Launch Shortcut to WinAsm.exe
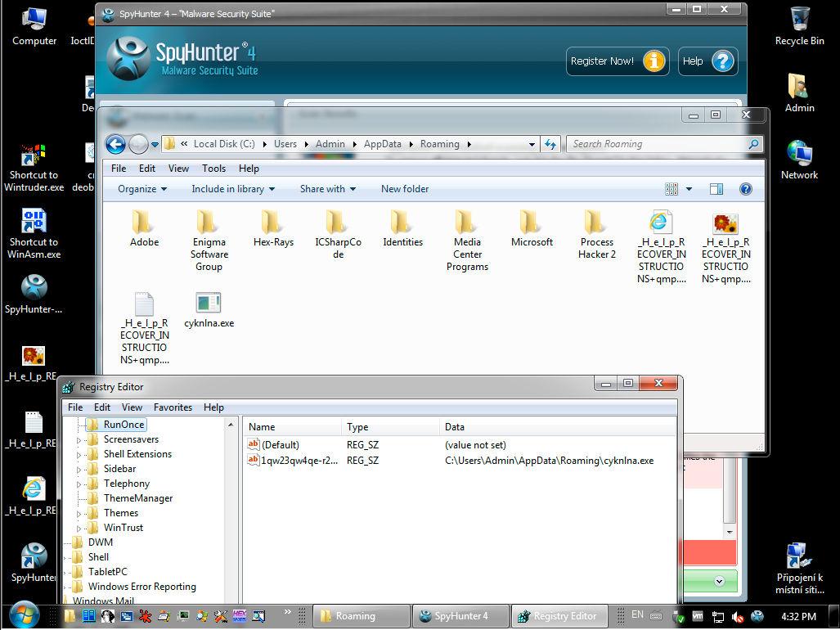840x630 pixels. pos(34,235)
